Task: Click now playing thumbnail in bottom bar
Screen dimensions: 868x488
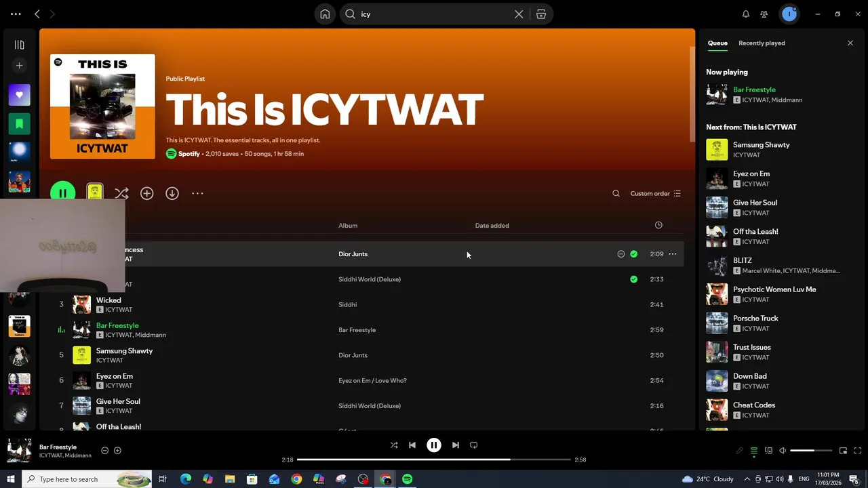Action: point(19,451)
